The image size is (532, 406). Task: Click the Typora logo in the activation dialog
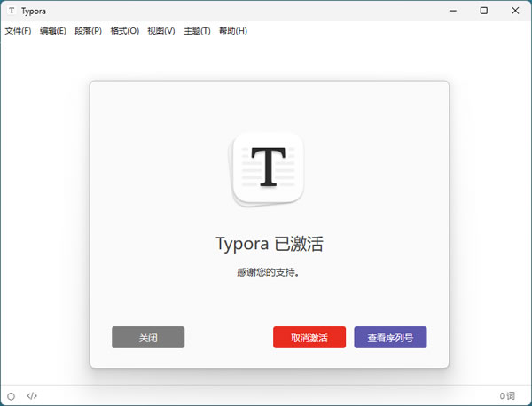(268, 168)
